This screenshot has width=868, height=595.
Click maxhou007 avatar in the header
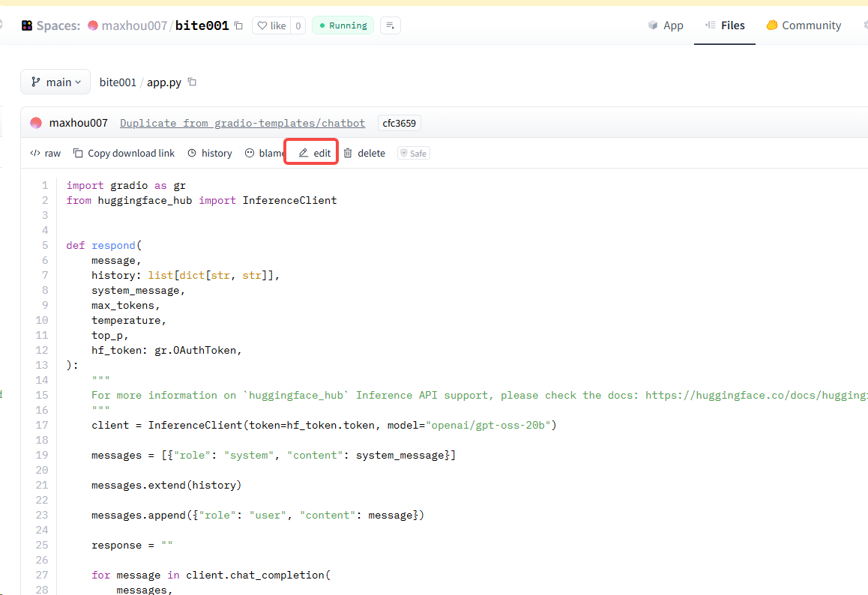[x=93, y=25]
